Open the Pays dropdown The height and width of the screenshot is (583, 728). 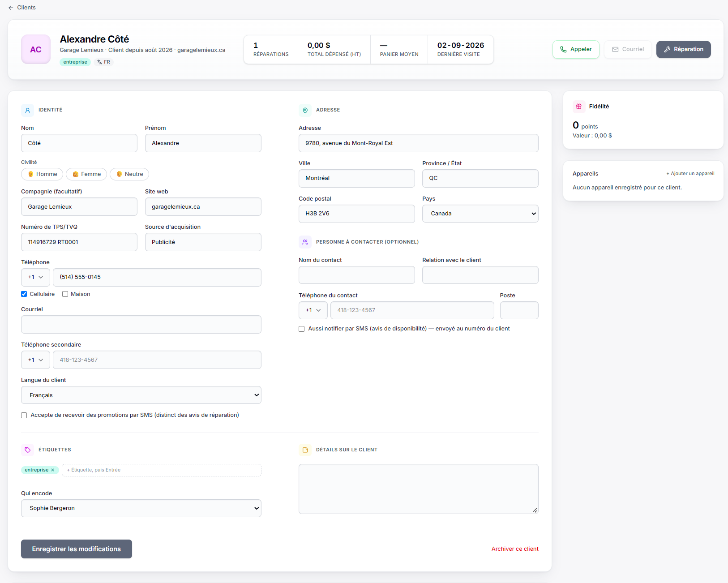[x=480, y=214]
